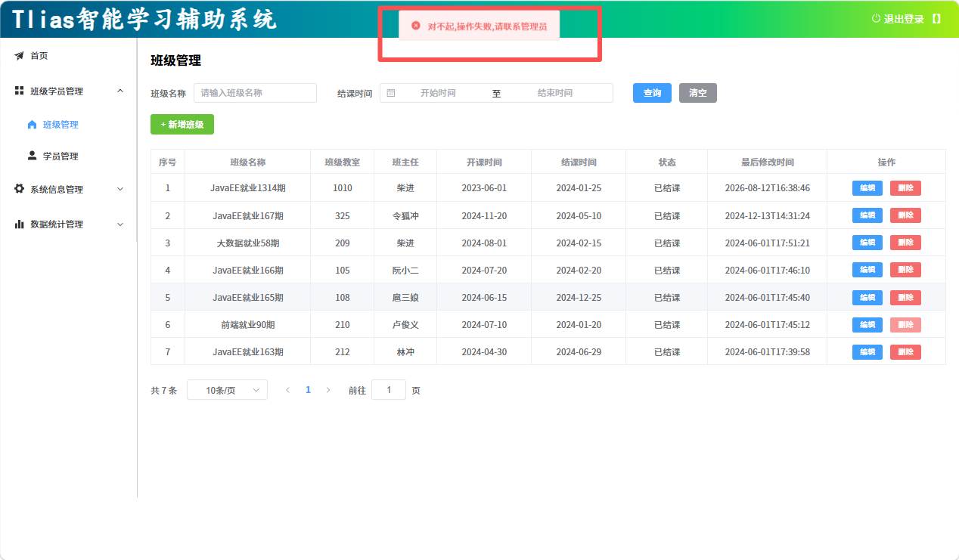Click the Tlias智能学习辅助系统 title
This screenshot has height=560, width=959.
(x=145, y=20)
